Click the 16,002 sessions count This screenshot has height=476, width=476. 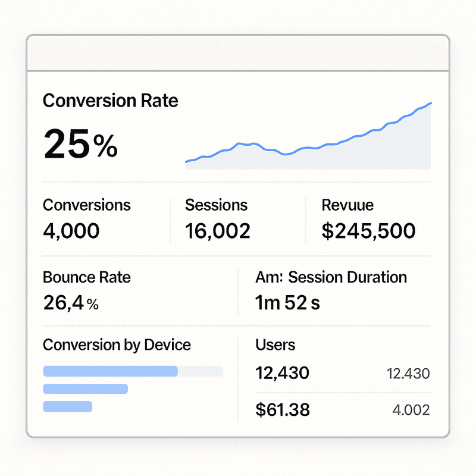(217, 230)
